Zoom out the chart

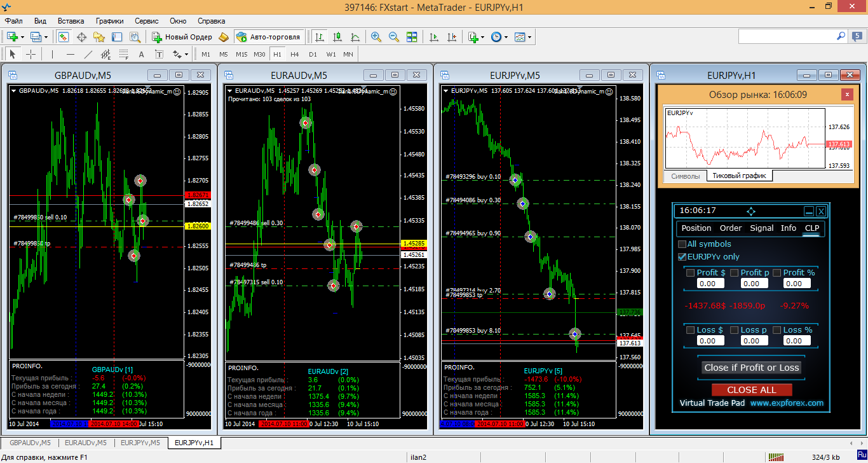[x=394, y=37]
